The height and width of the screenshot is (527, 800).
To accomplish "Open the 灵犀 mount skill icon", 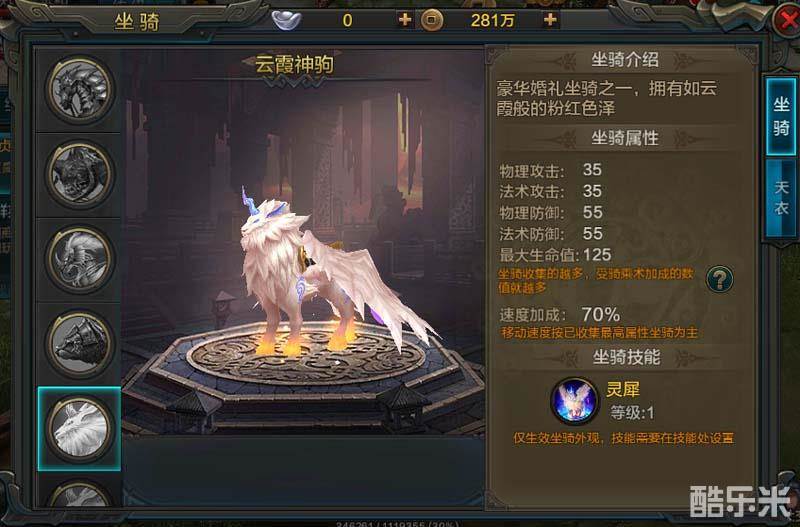I will coord(574,401).
